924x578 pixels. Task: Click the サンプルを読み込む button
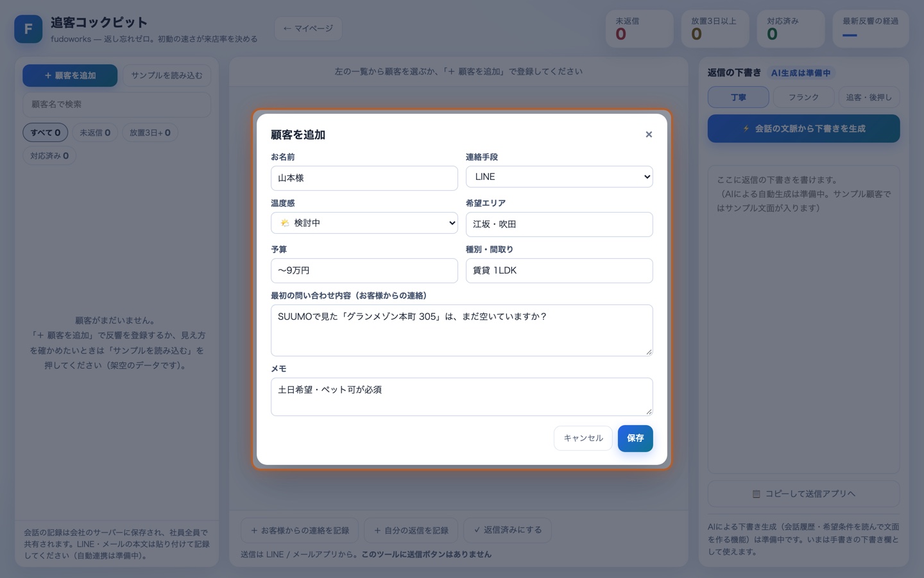[x=166, y=75]
